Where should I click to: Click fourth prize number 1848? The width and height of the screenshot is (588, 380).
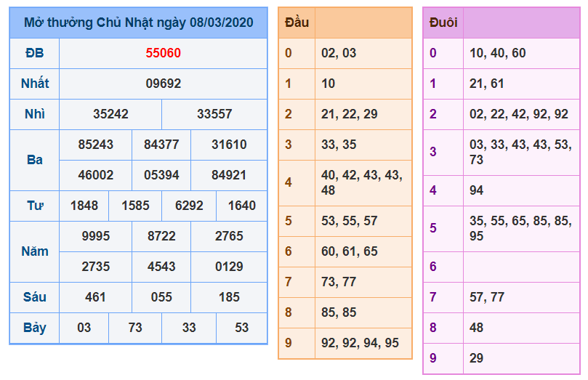click(84, 206)
